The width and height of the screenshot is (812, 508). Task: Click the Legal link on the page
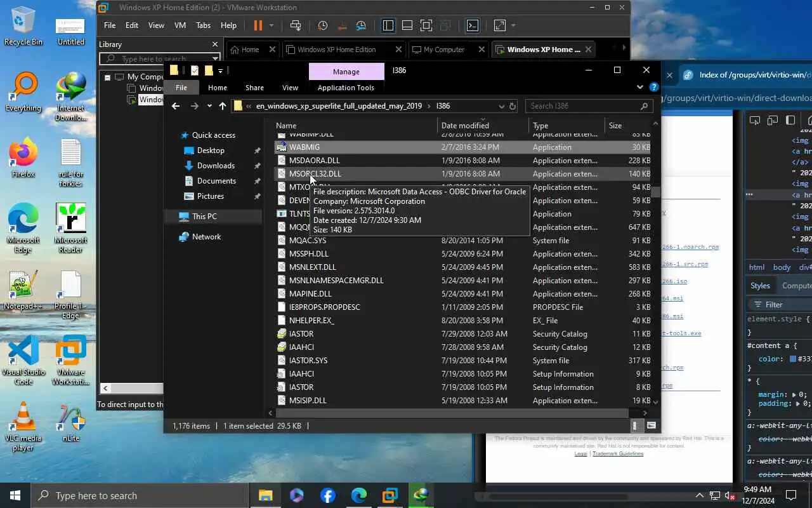pyautogui.click(x=580, y=453)
